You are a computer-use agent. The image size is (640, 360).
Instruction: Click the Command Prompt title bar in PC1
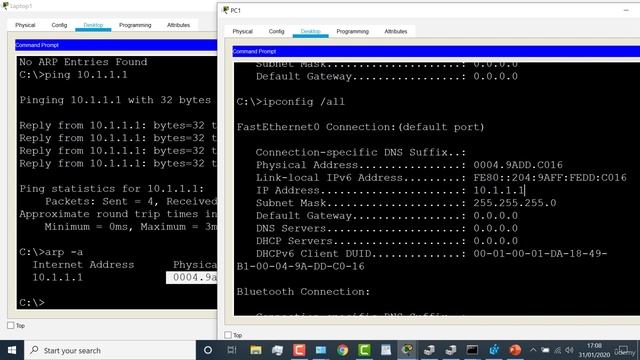pos(436,51)
